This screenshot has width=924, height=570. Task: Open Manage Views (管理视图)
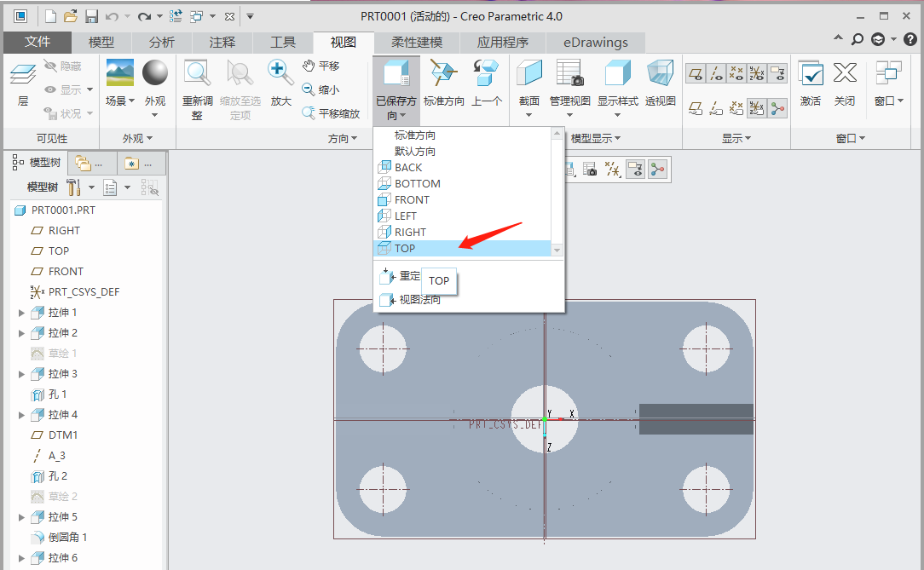[570, 89]
